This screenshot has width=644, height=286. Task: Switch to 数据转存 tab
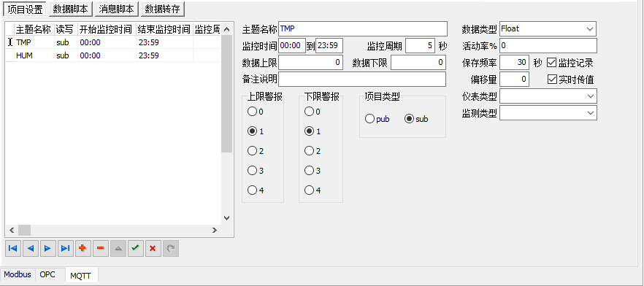[x=162, y=9]
